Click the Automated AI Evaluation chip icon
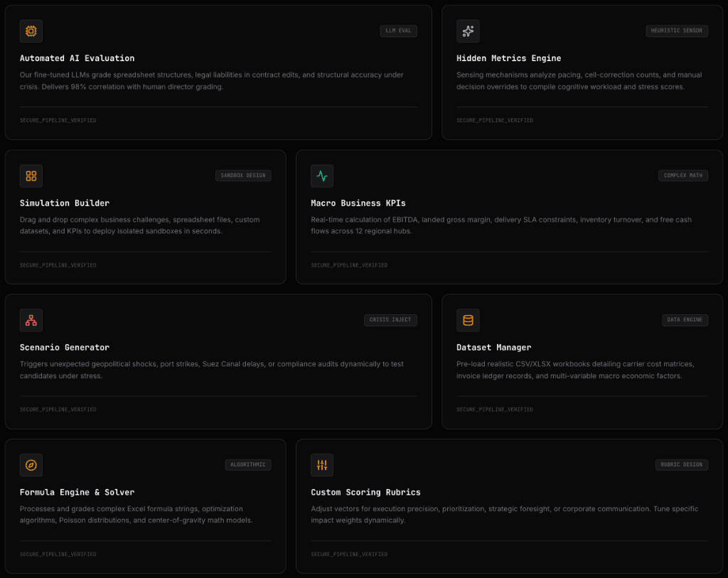Image resolution: width=728 pixels, height=578 pixels. [31, 31]
